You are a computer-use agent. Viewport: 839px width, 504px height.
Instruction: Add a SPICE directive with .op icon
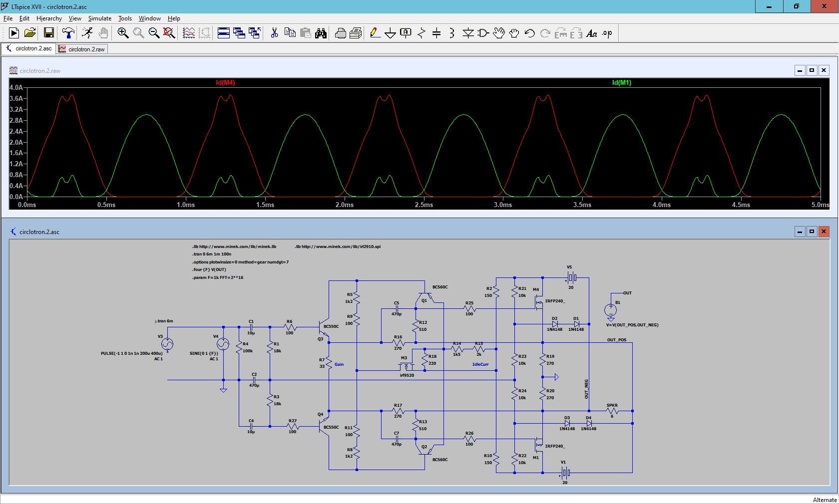607,33
